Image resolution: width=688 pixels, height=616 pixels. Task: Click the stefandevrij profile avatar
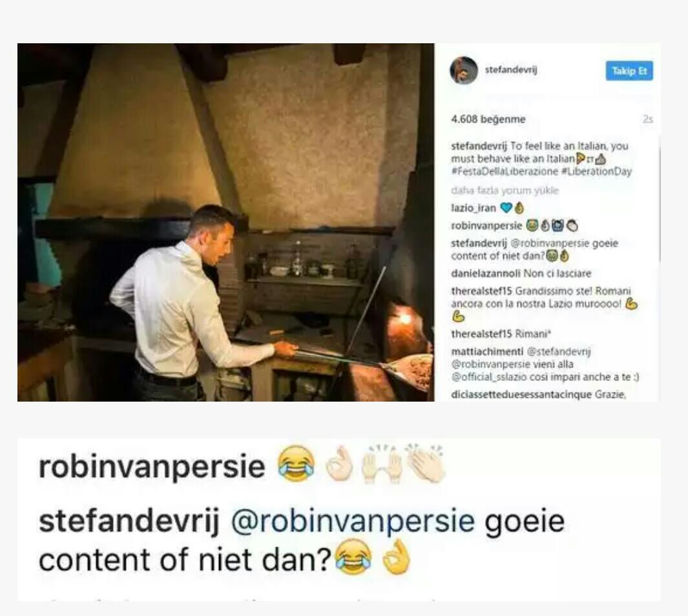(x=464, y=70)
